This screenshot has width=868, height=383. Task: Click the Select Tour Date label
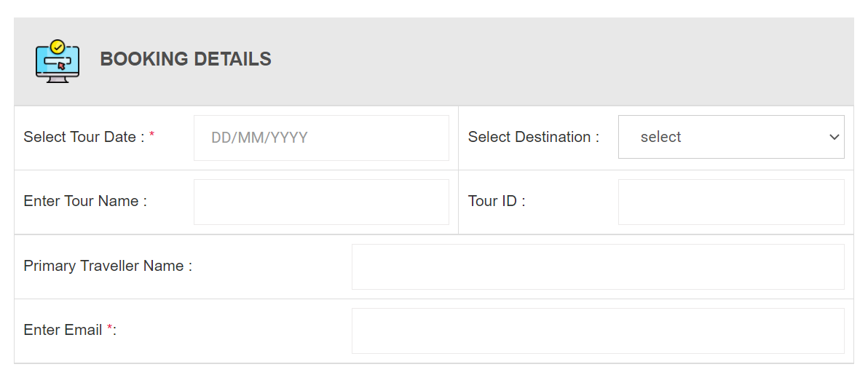click(84, 137)
